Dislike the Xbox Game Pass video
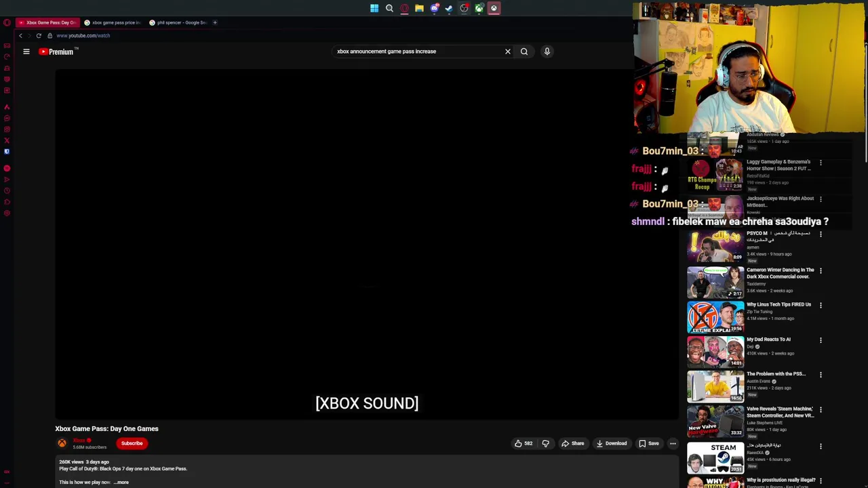 (x=545, y=443)
